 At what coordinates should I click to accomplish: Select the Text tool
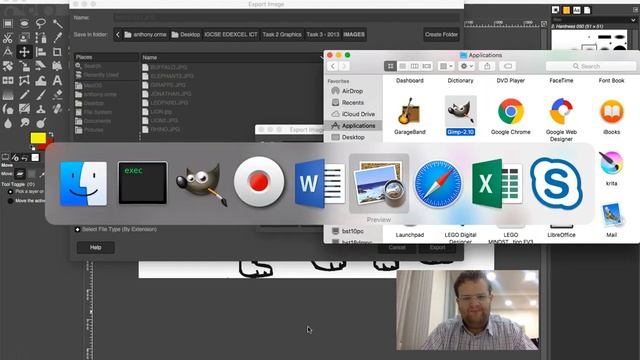coord(57,80)
